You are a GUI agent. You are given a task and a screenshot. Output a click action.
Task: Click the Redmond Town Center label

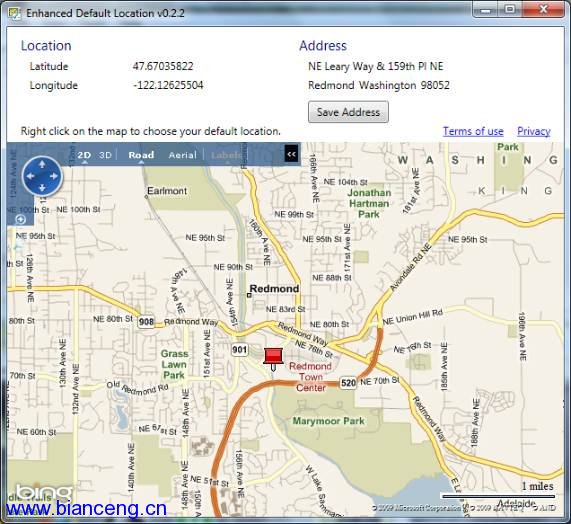tap(310, 377)
